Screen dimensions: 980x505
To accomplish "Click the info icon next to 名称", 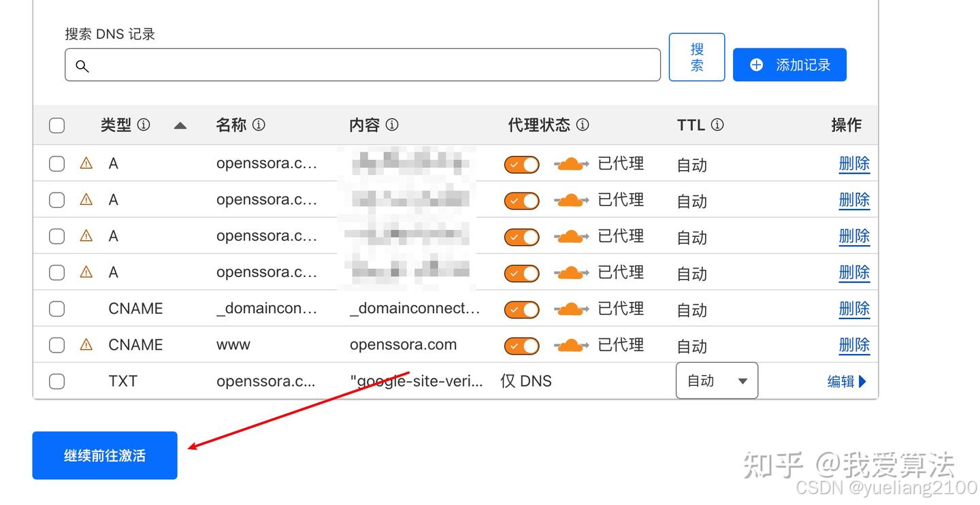I will click(x=259, y=125).
